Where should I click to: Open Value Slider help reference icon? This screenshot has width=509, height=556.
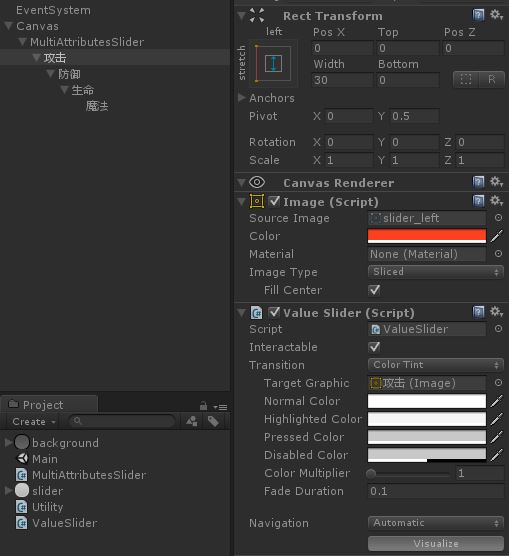pos(478,312)
